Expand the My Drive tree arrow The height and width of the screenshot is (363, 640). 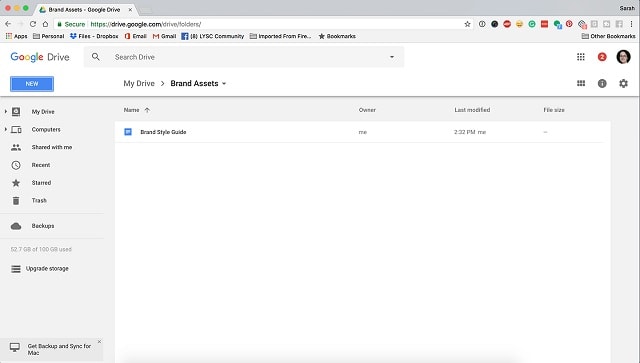coord(6,111)
